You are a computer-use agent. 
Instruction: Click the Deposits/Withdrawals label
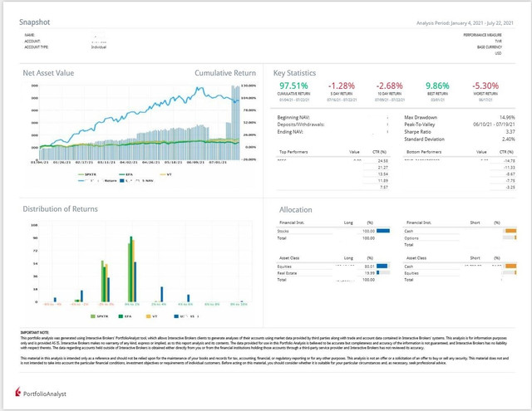pos(301,125)
